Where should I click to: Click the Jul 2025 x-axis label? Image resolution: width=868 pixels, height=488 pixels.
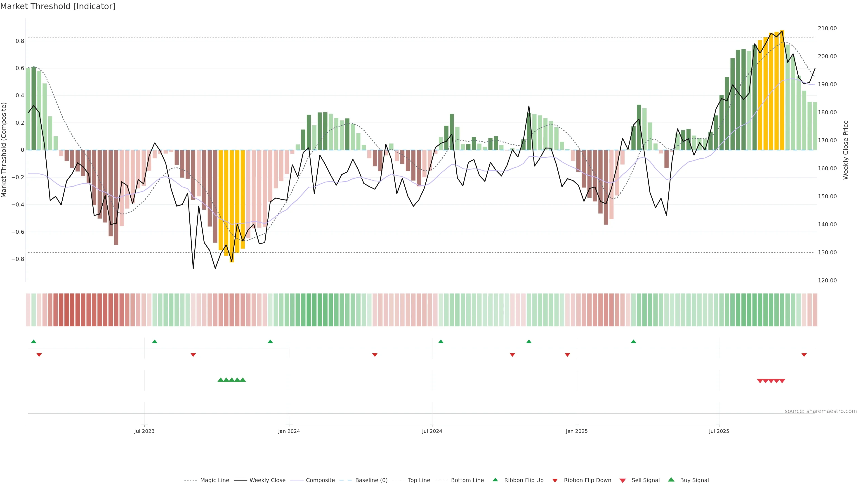(x=719, y=431)
